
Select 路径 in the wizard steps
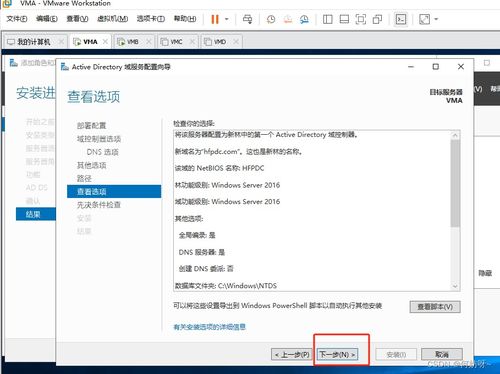click(x=84, y=178)
